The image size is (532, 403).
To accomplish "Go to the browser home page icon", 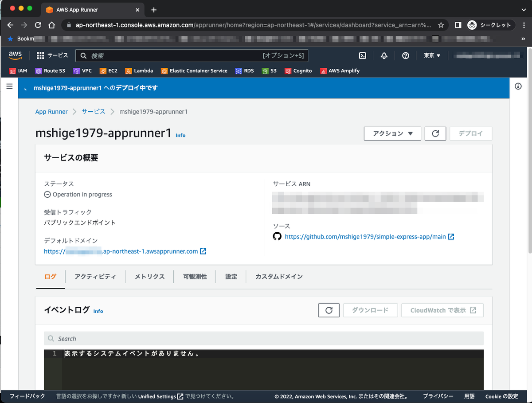I will click(52, 25).
